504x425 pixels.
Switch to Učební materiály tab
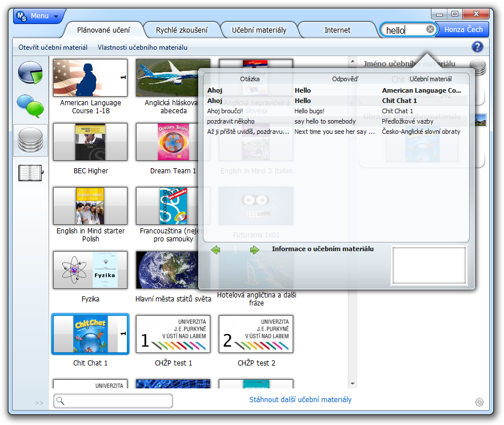[x=259, y=30]
